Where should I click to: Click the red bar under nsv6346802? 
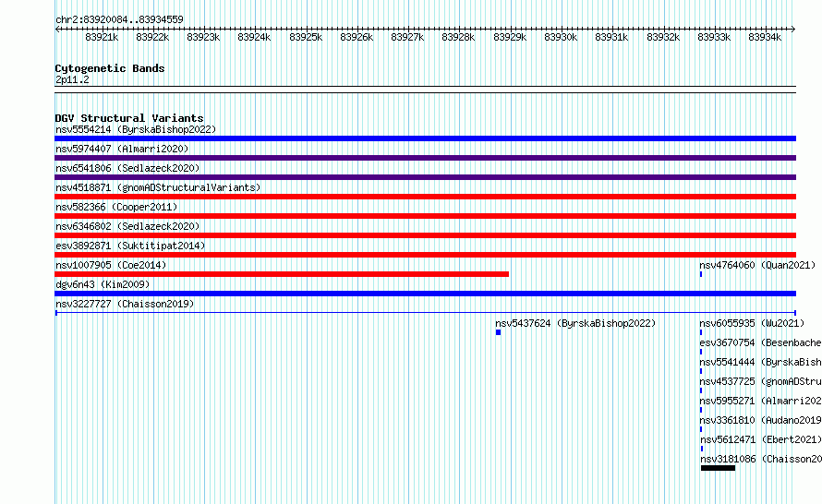pyautogui.click(x=425, y=235)
